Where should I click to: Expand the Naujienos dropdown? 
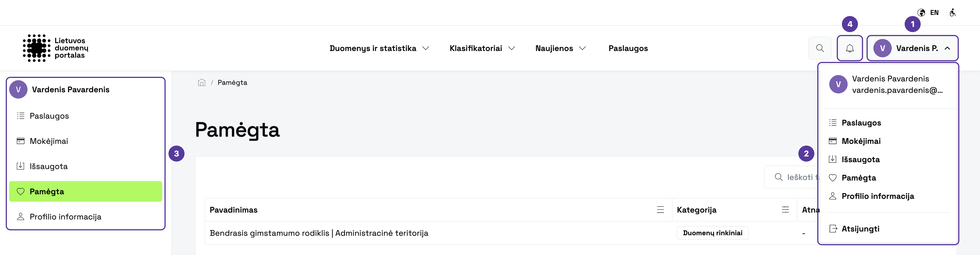pyautogui.click(x=560, y=48)
